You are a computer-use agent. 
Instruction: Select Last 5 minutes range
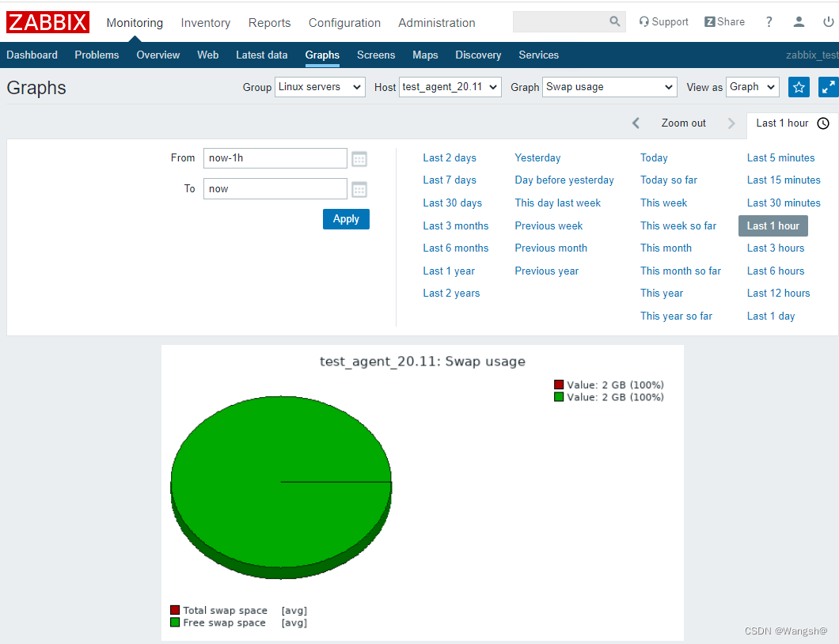[x=780, y=157]
